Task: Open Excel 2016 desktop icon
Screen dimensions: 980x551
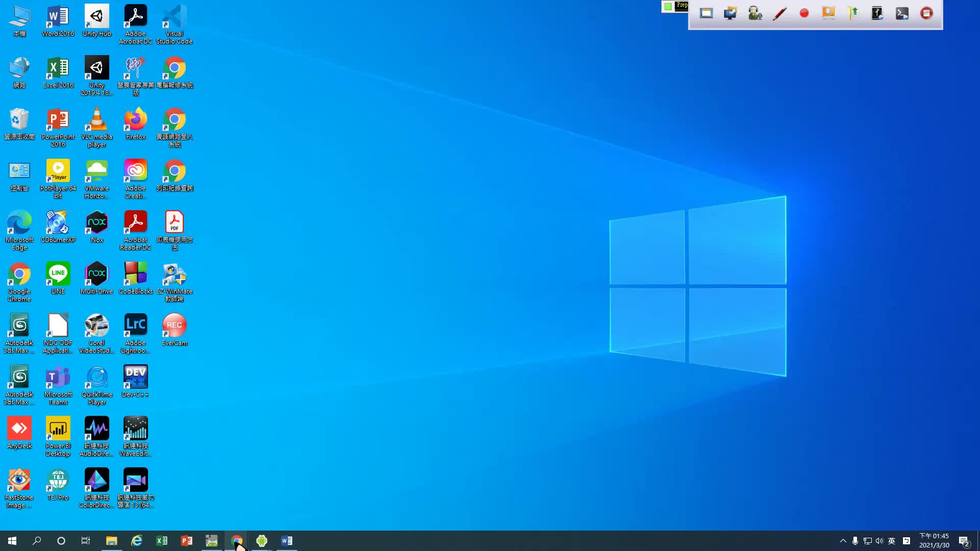Action: point(58,73)
